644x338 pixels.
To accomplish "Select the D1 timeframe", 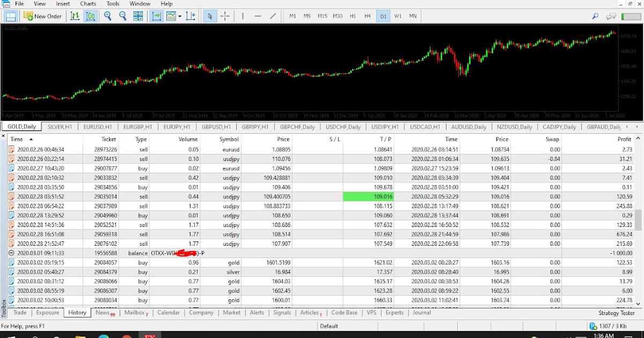I will pyautogui.click(x=383, y=16).
